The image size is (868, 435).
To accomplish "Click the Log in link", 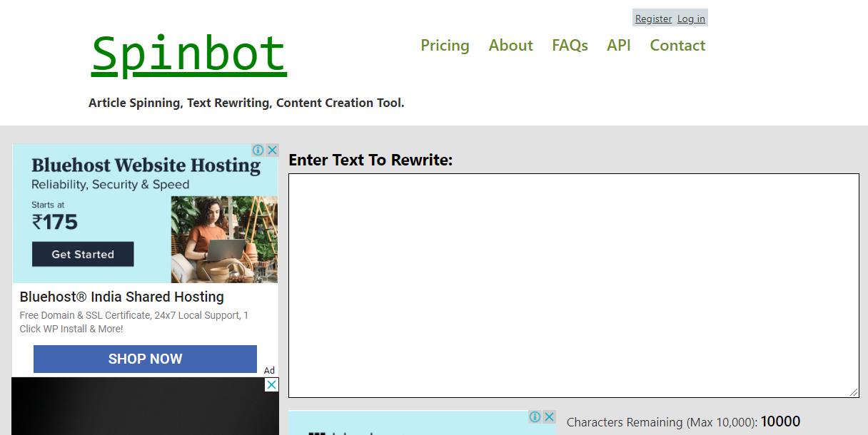I will point(691,19).
